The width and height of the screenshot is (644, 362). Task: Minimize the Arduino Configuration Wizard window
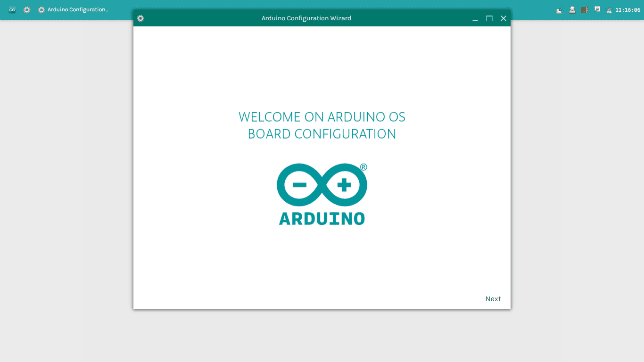[x=475, y=19]
